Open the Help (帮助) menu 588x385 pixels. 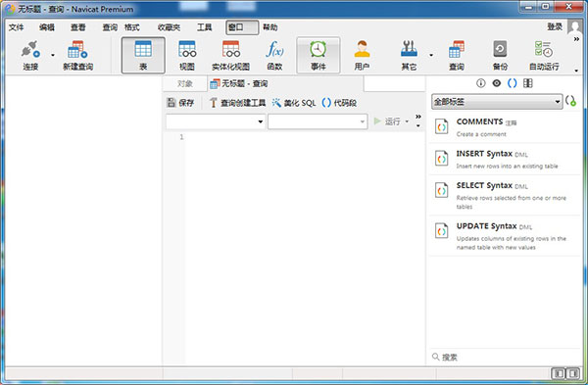tap(270, 27)
